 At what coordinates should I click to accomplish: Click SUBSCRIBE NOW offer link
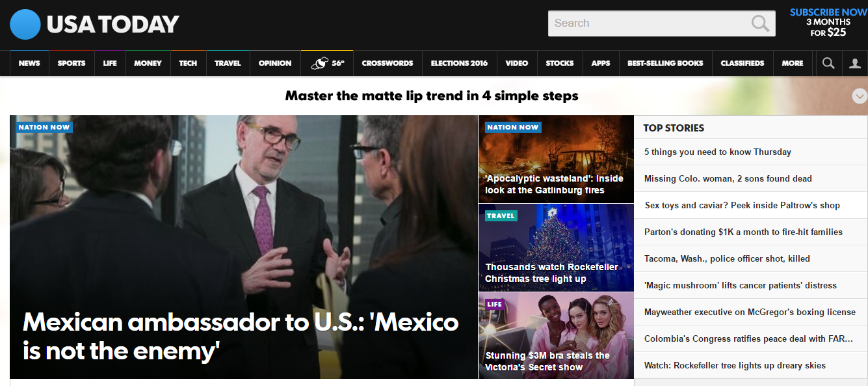click(828, 22)
